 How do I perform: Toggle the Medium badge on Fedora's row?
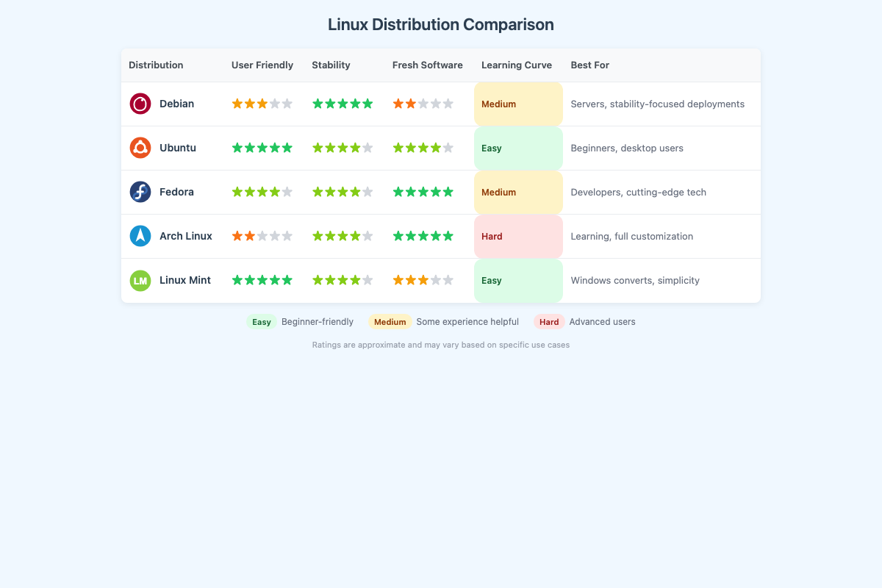498,192
